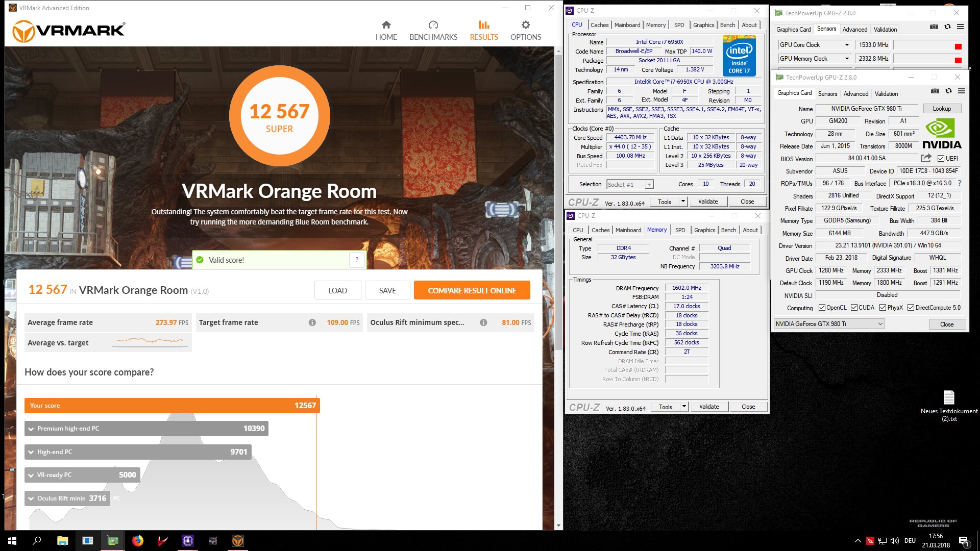Click the SAVE button in VRMark
The image size is (980, 551).
click(387, 290)
